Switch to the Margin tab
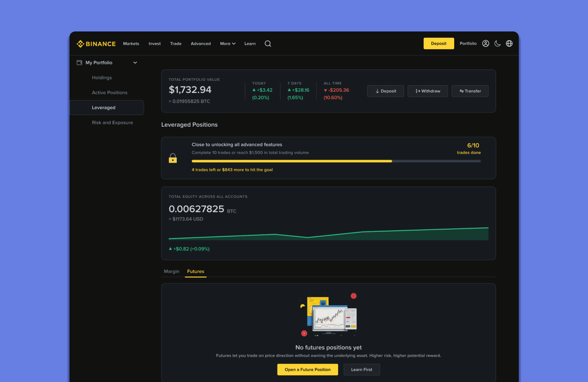Viewport: 588px width, 382px height. coord(172,271)
